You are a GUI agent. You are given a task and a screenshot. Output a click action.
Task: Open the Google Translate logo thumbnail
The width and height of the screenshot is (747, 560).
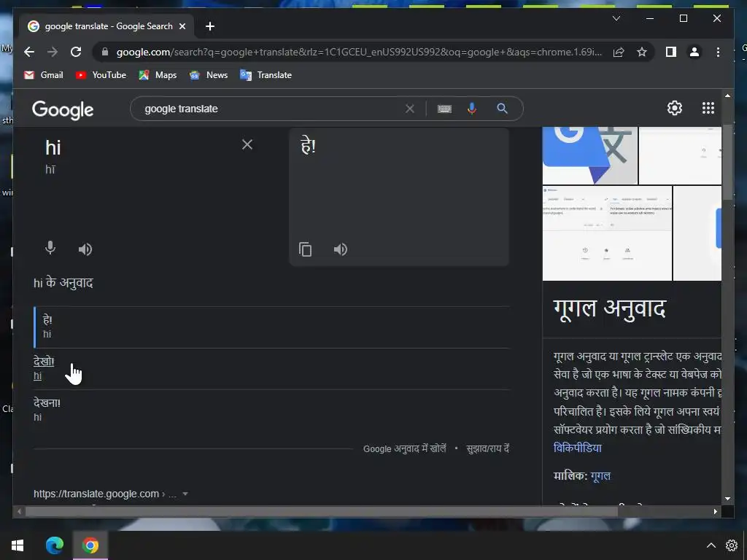[589, 155]
